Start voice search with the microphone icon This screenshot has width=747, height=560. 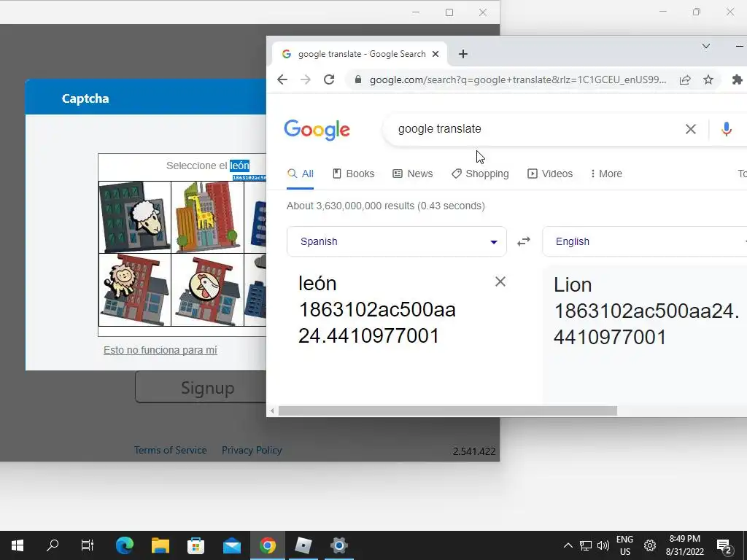726,129
